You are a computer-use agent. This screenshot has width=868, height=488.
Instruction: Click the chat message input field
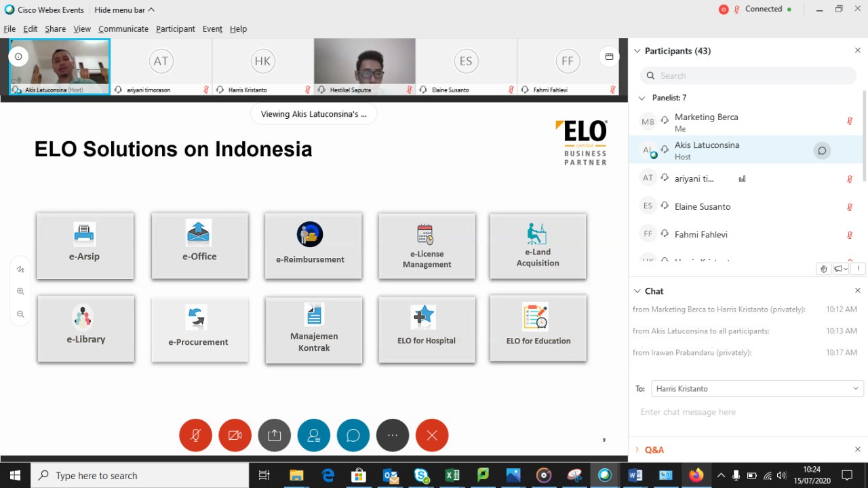pos(748,412)
